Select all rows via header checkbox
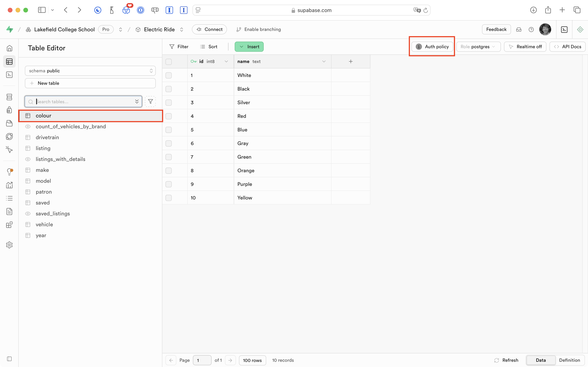This screenshot has height=367, width=588. (x=168, y=62)
